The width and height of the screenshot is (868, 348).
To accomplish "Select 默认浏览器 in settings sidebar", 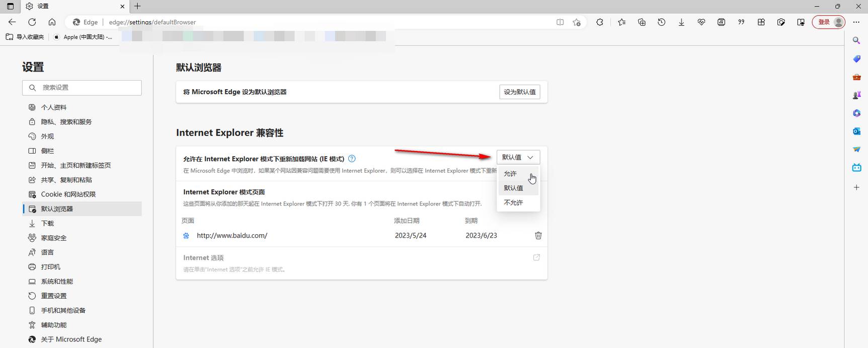I will coord(83,209).
